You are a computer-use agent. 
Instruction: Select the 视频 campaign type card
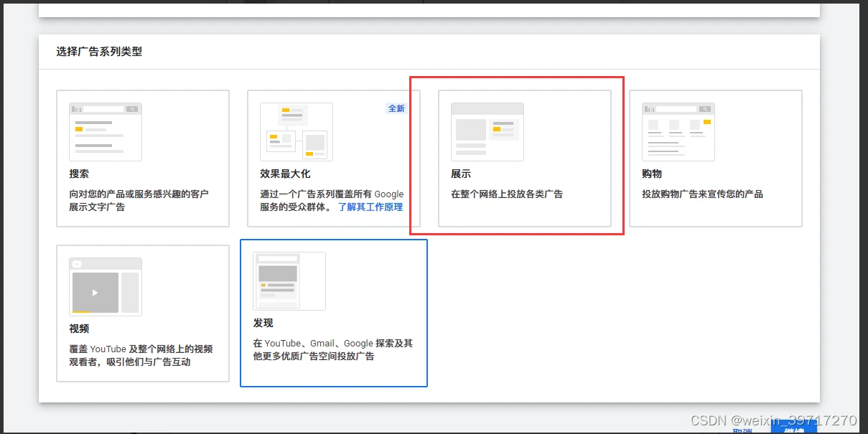click(x=143, y=313)
